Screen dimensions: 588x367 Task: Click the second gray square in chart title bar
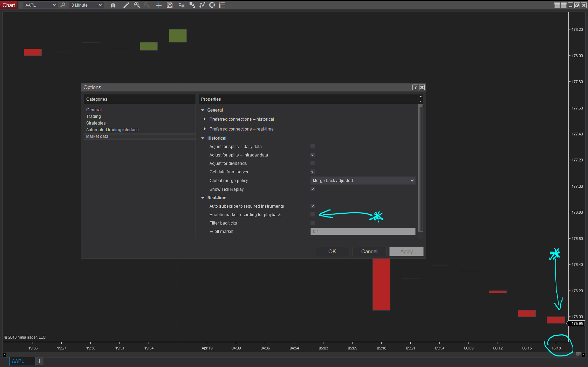pyautogui.click(x=564, y=5)
